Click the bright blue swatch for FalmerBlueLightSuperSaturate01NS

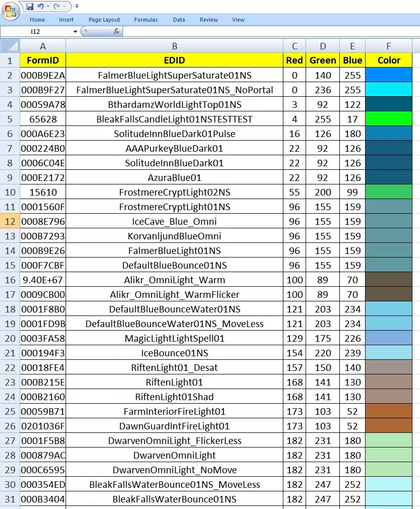(x=389, y=75)
